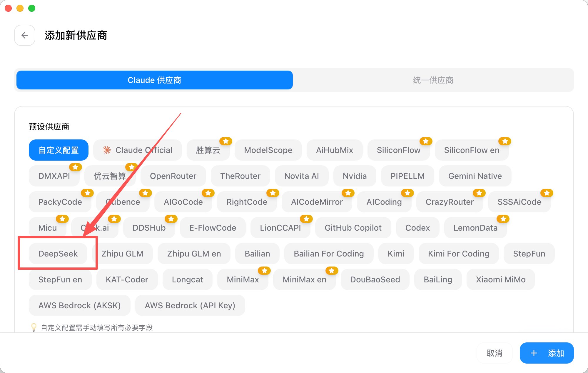This screenshot has width=588, height=373.
Task: Select the Micu preset
Action: (x=48, y=228)
